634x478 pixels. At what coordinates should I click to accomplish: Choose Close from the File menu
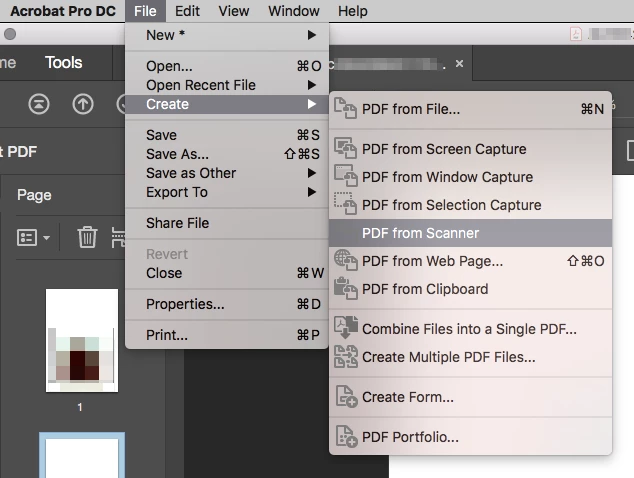[x=227, y=273]
